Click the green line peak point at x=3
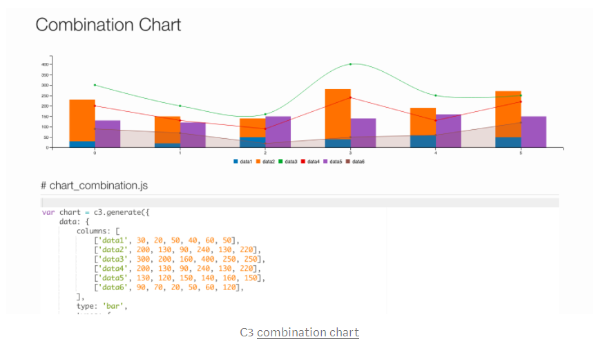The image size is (605, 364). click(x=350, y=64)
